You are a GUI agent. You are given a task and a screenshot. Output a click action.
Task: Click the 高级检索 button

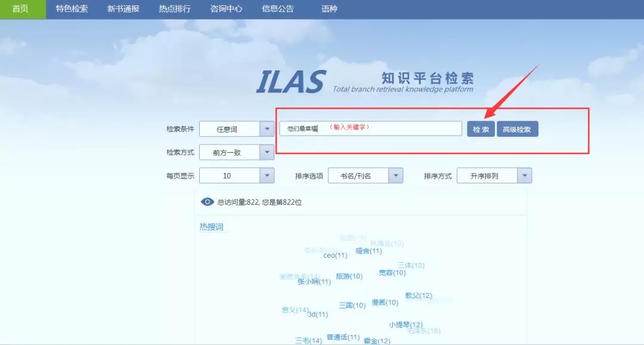coord(517,129)
